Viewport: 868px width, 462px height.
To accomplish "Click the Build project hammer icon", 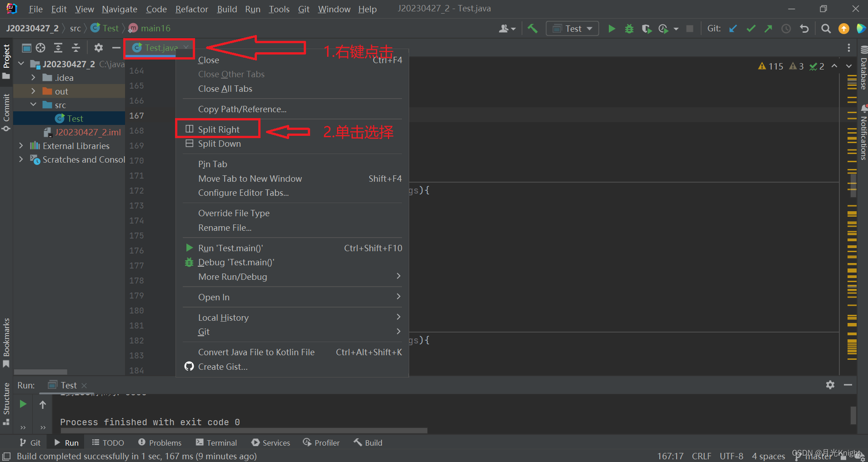I will (532, 29).
